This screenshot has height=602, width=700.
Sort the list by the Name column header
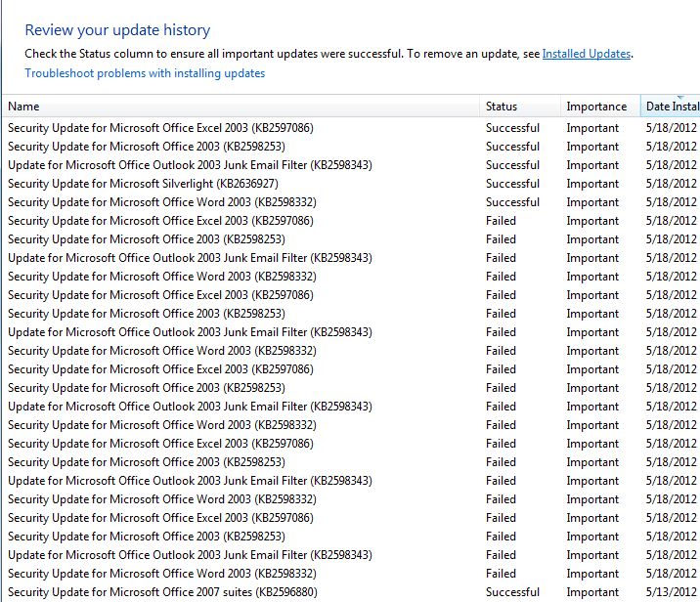point(241,107)
